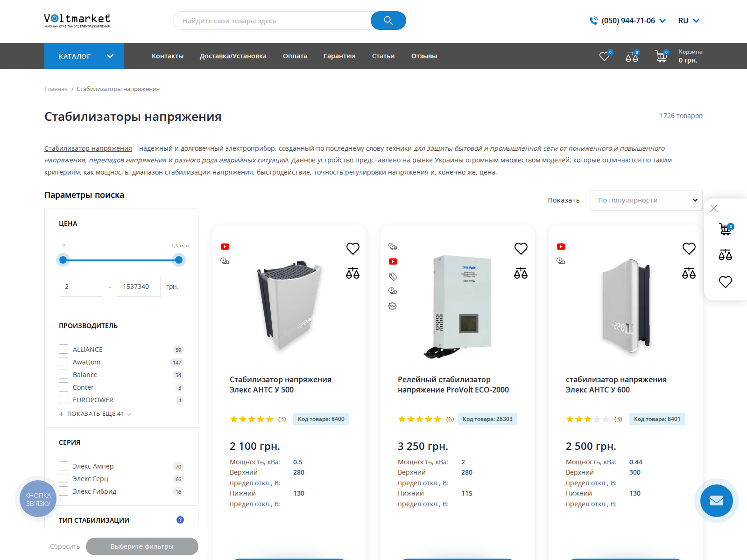Close the floating side panel

coord(714,209)
